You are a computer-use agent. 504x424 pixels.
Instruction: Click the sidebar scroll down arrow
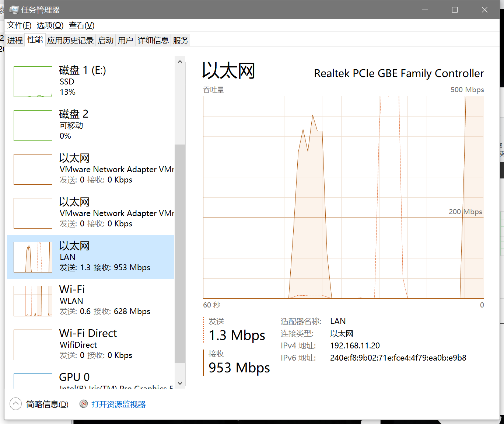[180, 383]
